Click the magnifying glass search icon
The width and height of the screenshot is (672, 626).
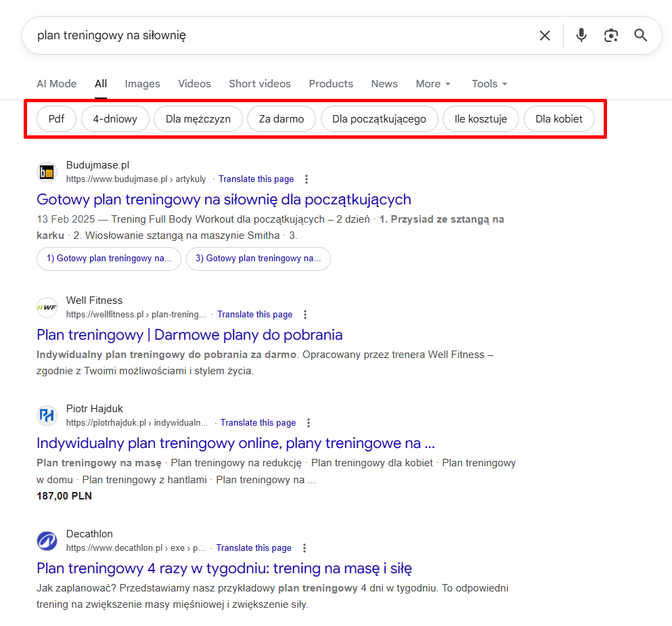pyautogui.click(x=640, y=35)
